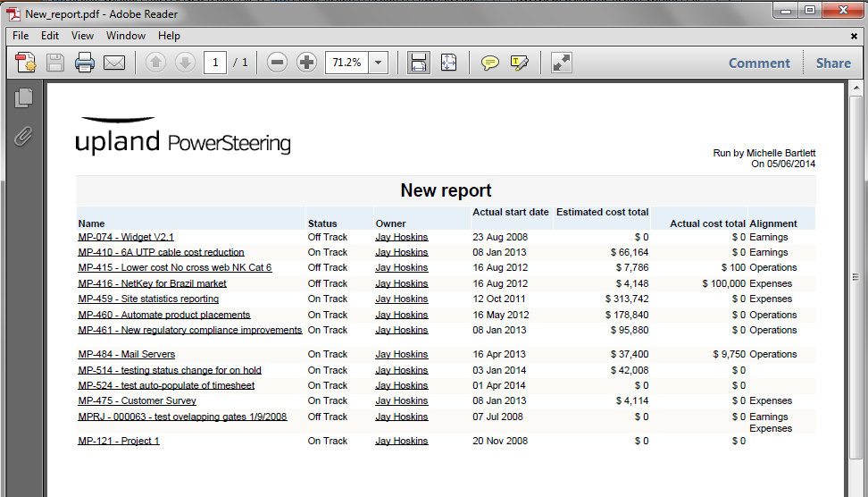Open the page thumbnails panel
868x497 pixels.
pos(23,98)
